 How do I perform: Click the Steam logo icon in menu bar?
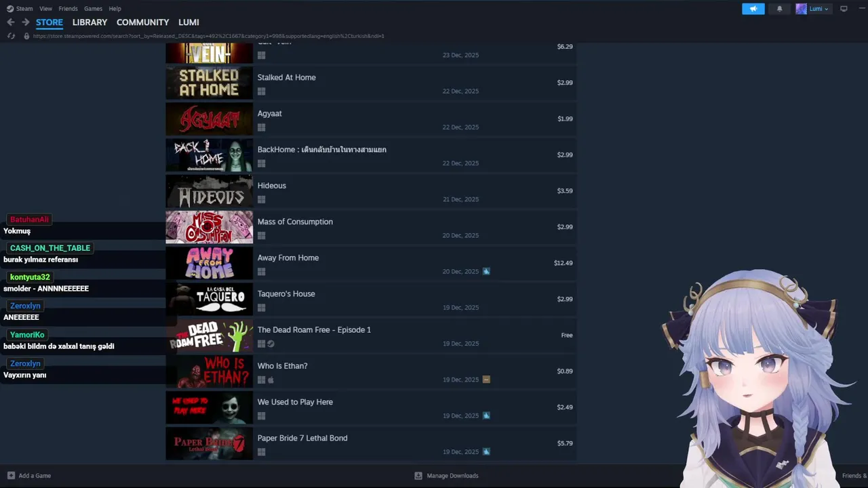click(9, 9)
